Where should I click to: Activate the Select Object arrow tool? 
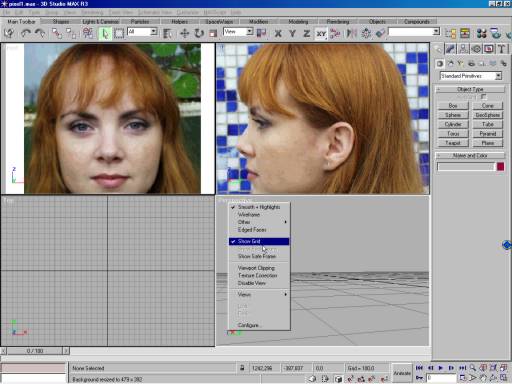coord(105,33)
